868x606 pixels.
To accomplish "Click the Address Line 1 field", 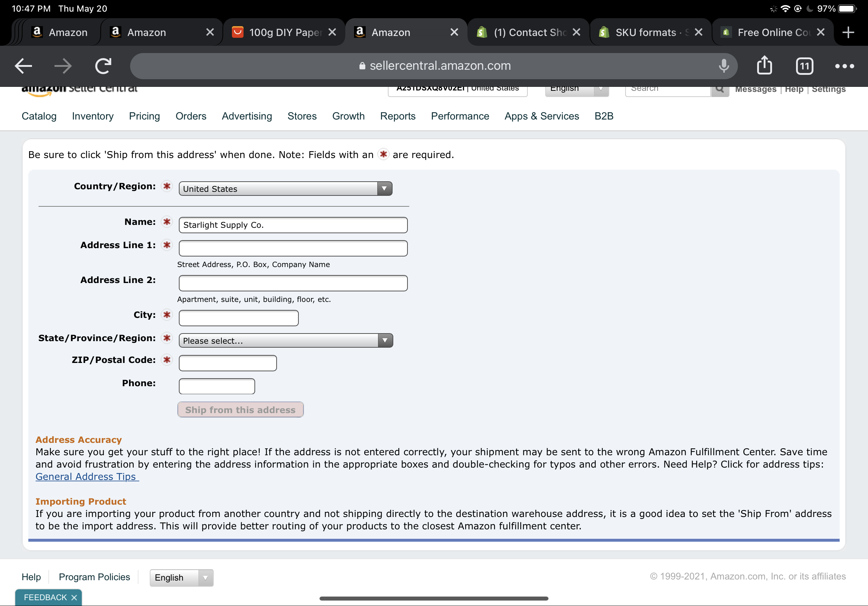I will coord(293,248).
